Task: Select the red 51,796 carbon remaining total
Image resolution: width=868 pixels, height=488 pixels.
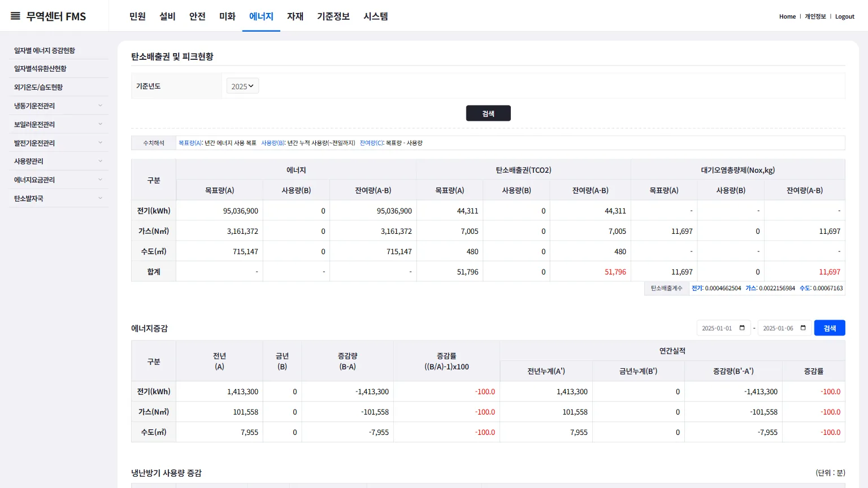Action: tap(591, 272)
